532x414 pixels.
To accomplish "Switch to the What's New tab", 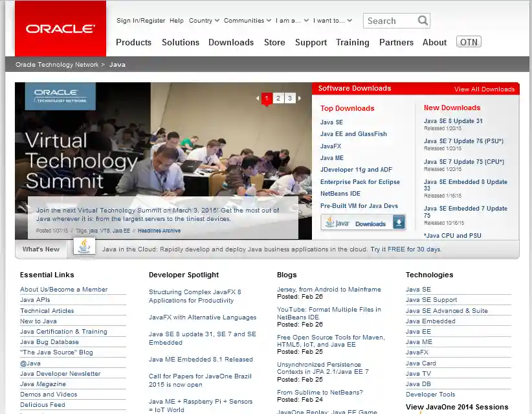I will pyautogui.click(x=40, y=249).
